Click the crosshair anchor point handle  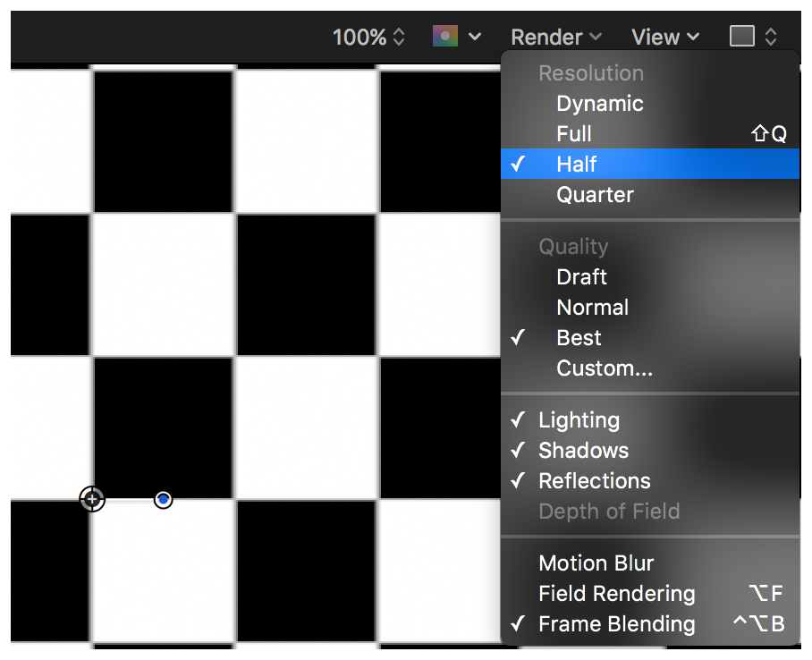(x=92, y=499)
